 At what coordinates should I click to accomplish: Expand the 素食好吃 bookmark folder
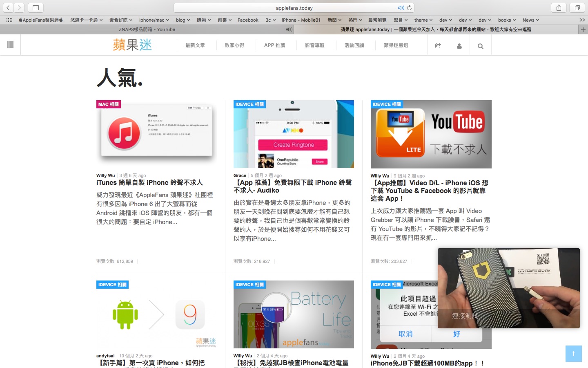(x=121, y=20)
